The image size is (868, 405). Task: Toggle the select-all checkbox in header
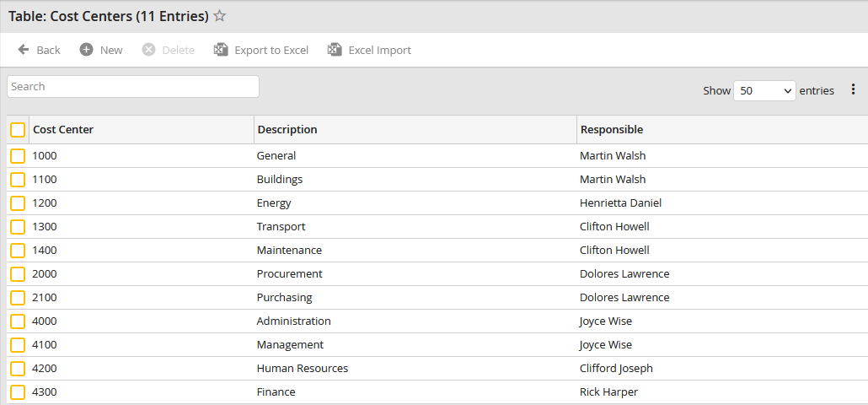18,130
